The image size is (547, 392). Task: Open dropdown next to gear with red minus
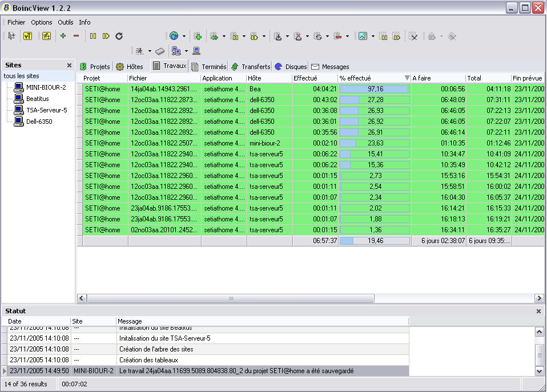tap(348, 37)
